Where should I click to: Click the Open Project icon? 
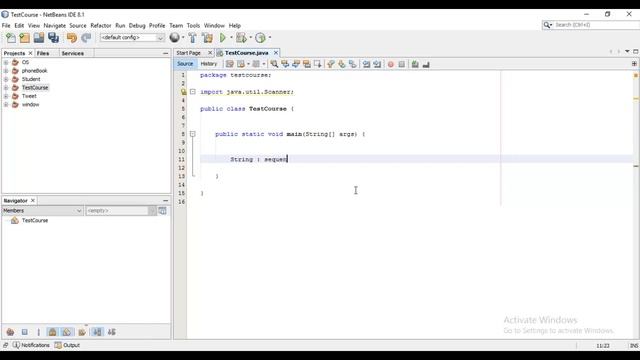pos(39,38)
